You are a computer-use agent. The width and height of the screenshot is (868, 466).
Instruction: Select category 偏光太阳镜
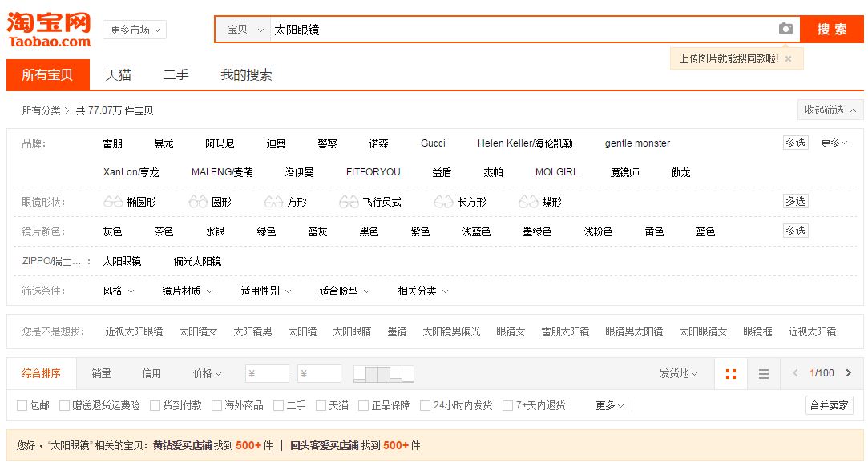point(198,261)
